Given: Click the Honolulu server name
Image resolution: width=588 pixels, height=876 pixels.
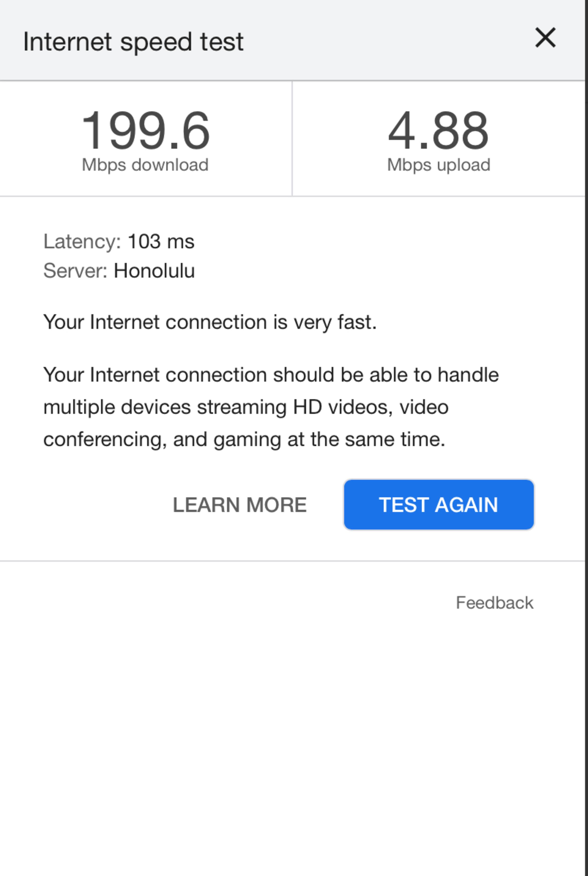Looking at the screenshot, I should pos(154,270).
